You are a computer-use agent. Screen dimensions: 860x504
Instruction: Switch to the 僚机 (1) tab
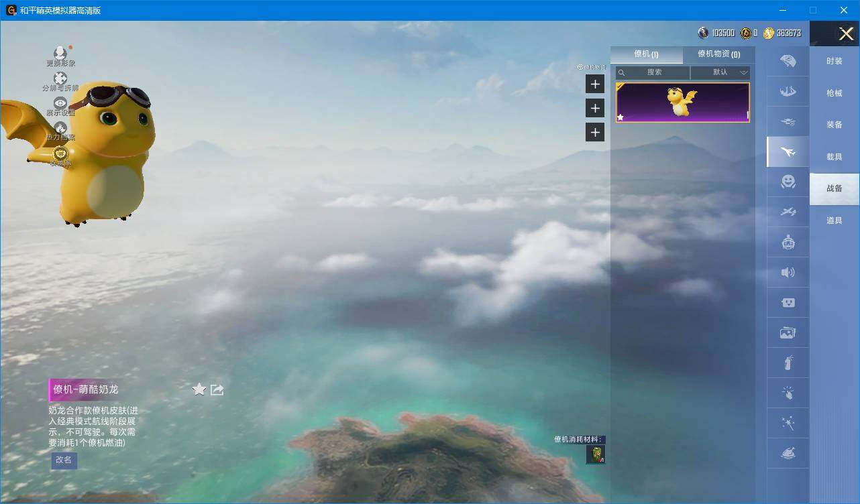646,54
